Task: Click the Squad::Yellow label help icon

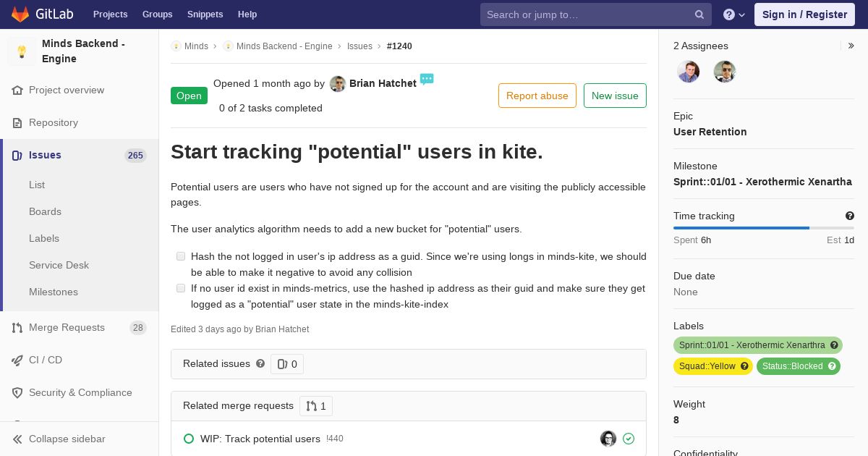Action: pos(744,366)
